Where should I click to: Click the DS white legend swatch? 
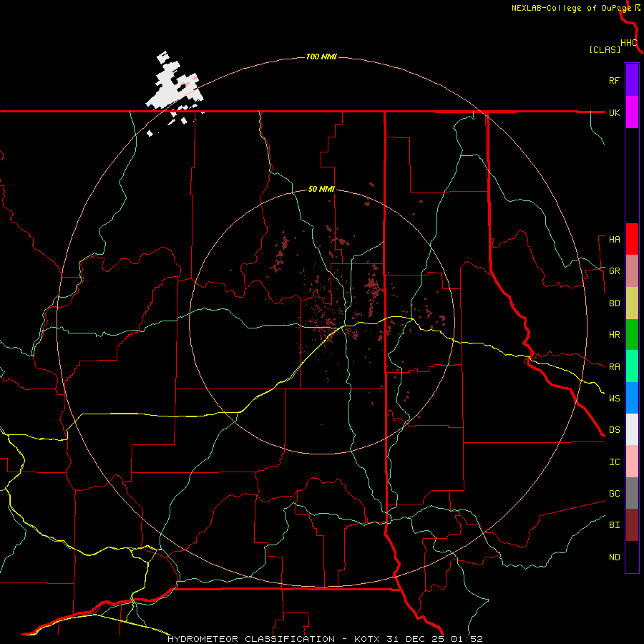pos(632,429)
